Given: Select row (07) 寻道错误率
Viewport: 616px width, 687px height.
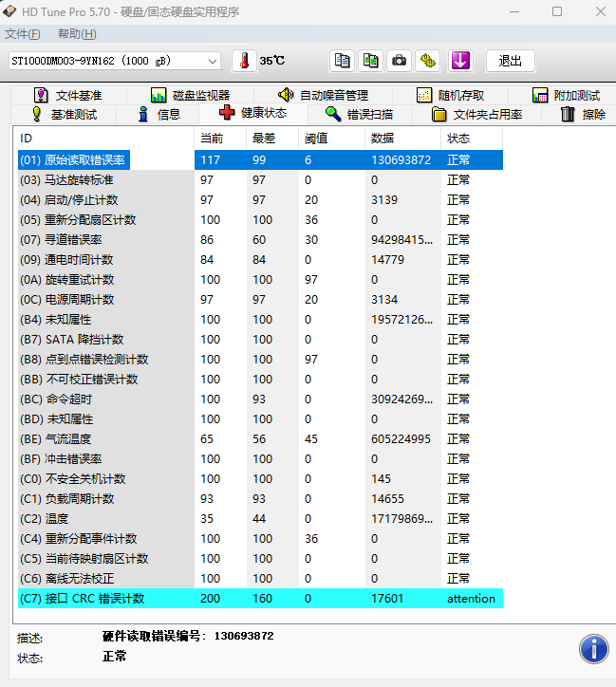Looking at the screenshot, I should click(260, 240).
